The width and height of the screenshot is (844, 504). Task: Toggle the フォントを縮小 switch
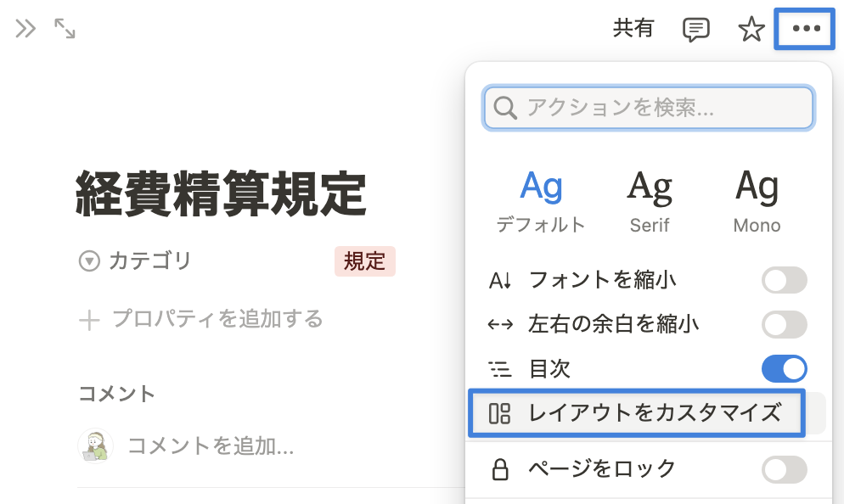784,280
